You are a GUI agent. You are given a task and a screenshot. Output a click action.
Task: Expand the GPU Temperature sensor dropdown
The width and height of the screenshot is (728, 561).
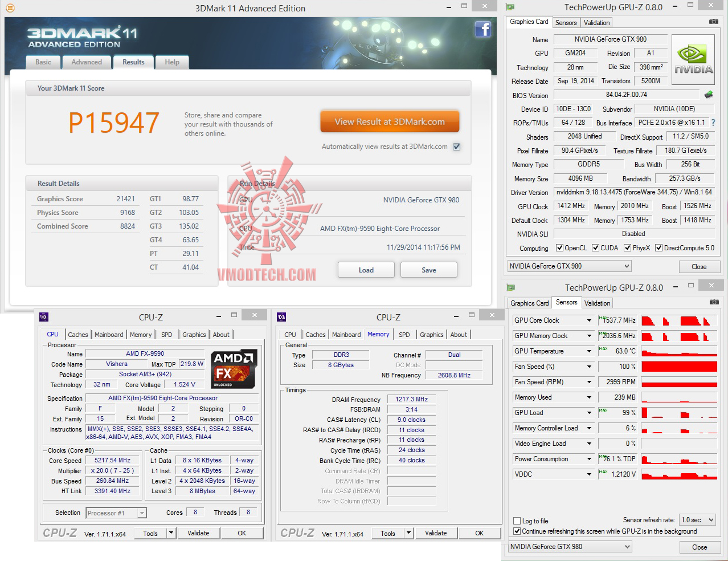tap(589, 351)
